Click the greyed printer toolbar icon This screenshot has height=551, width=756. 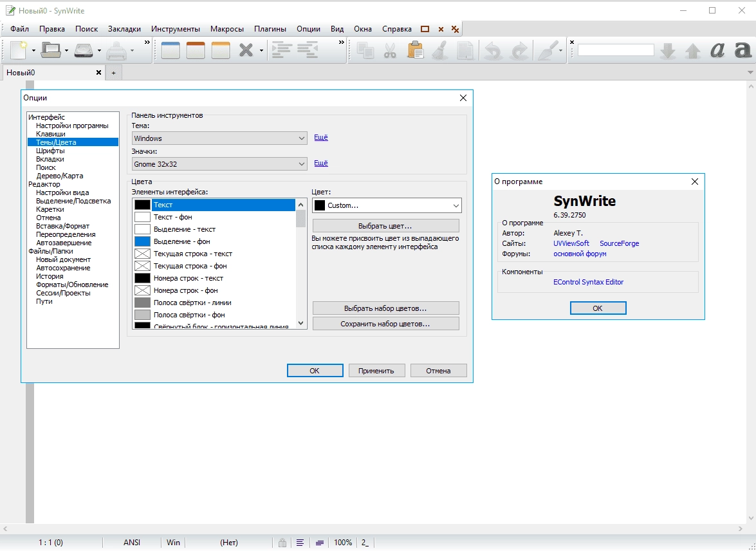click(x=116, y=50)
